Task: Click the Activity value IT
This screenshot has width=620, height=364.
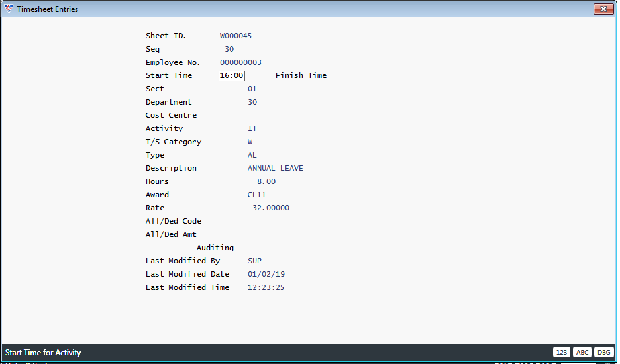Action: 252,128
